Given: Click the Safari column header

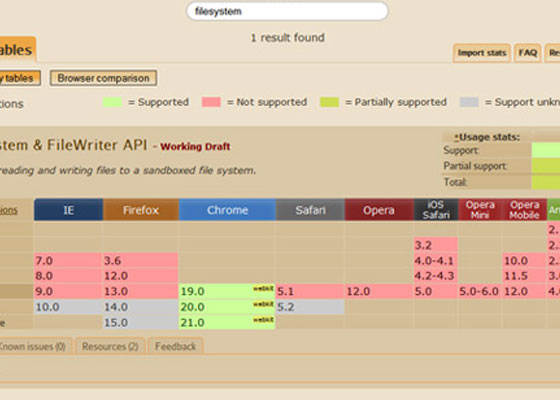Looking at the screenshot, I should click(x=310, y=210).
